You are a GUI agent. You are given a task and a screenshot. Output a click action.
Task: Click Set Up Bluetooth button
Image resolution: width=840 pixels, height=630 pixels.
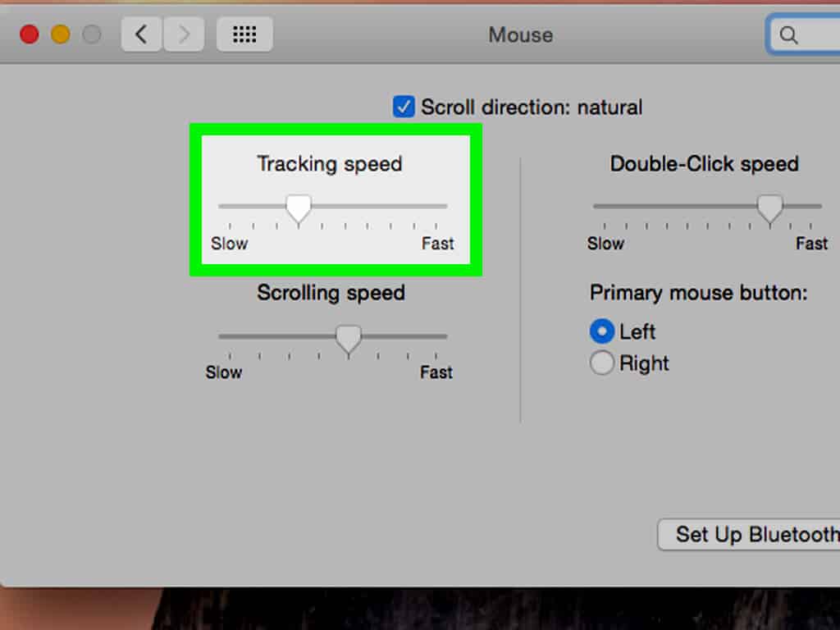click(749, 534)
